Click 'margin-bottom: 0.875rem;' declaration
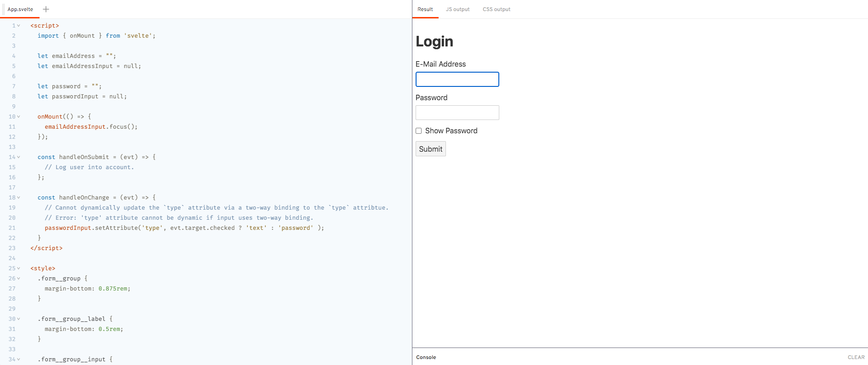Image resolution: width=868 pixels, height=365 pixels. click(87, 289)
